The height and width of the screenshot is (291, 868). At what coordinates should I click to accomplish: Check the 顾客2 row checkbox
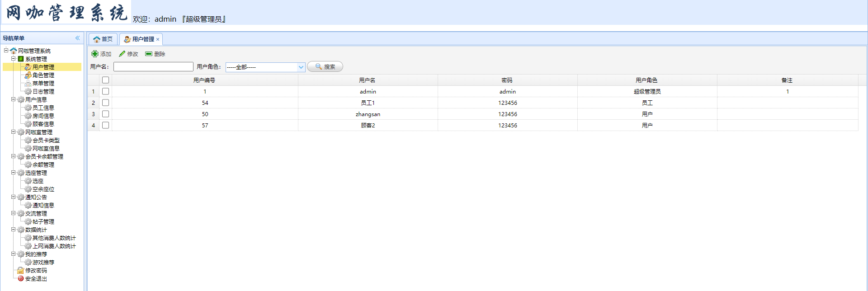coord(105,125)
